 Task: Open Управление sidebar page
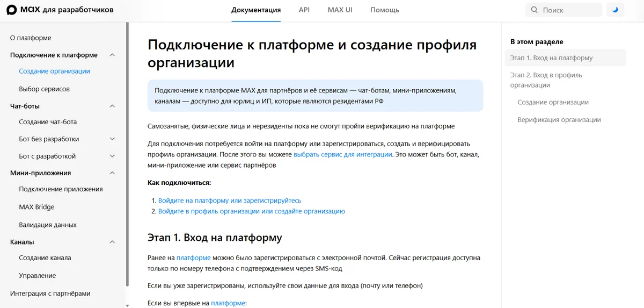(x=37, y=276)
